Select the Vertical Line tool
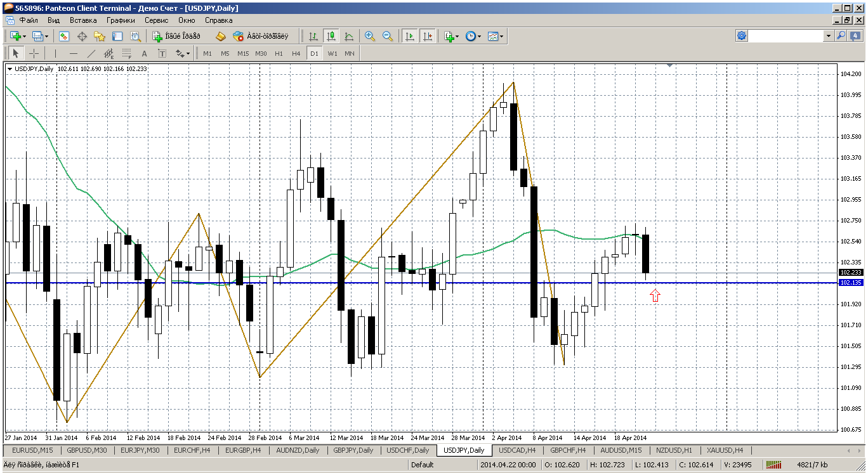This screenshot has height=473, width=868. [x=56, y=53]
